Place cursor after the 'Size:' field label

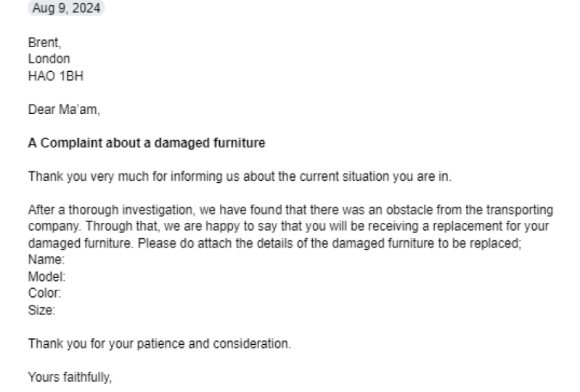point(57,310)
